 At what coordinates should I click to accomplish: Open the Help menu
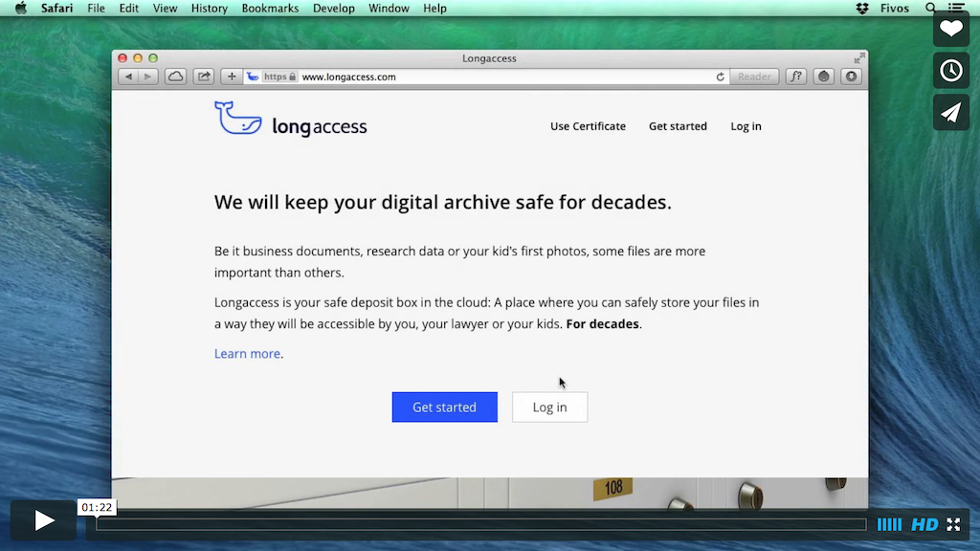tap(434, 8)
